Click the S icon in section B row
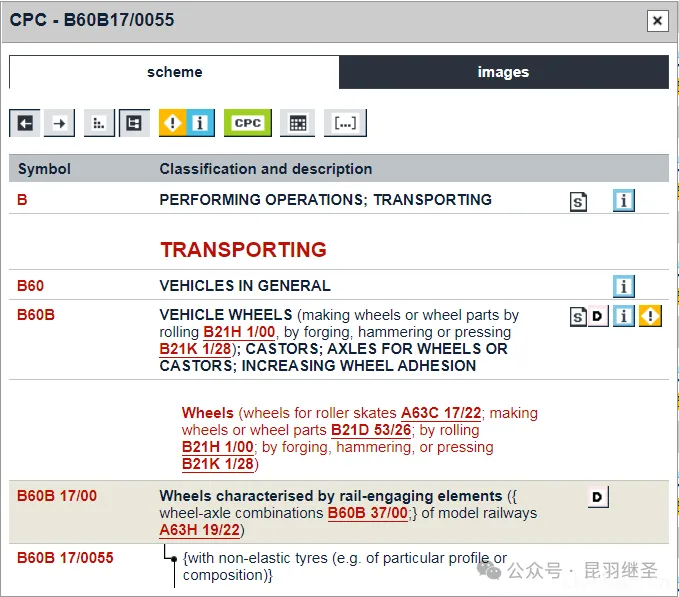The image size is (679, 597). [x=578, y=201]
